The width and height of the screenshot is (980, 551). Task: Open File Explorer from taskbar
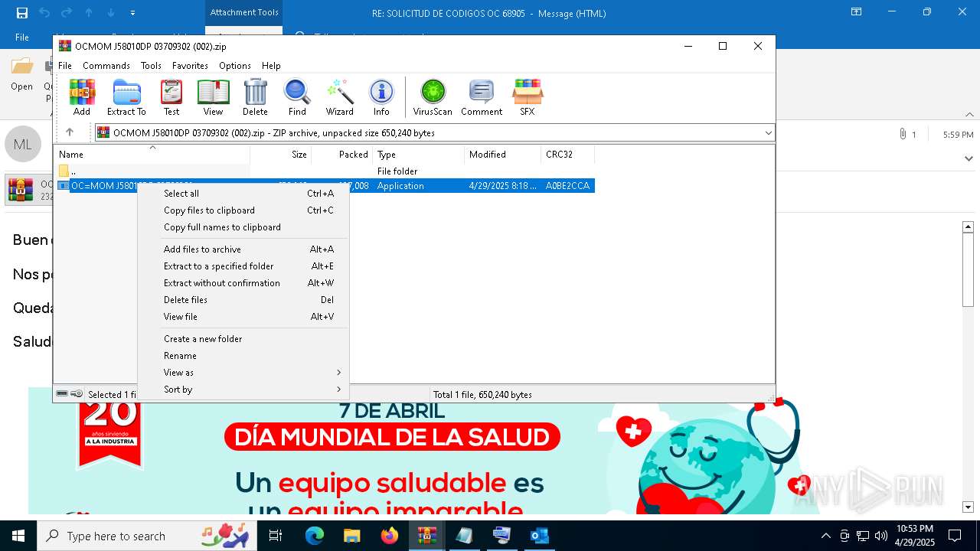[x=352, y=536]
